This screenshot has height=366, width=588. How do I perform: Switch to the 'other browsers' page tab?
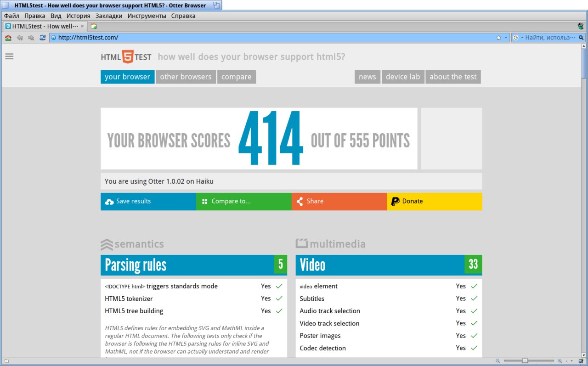coord(186,77)
